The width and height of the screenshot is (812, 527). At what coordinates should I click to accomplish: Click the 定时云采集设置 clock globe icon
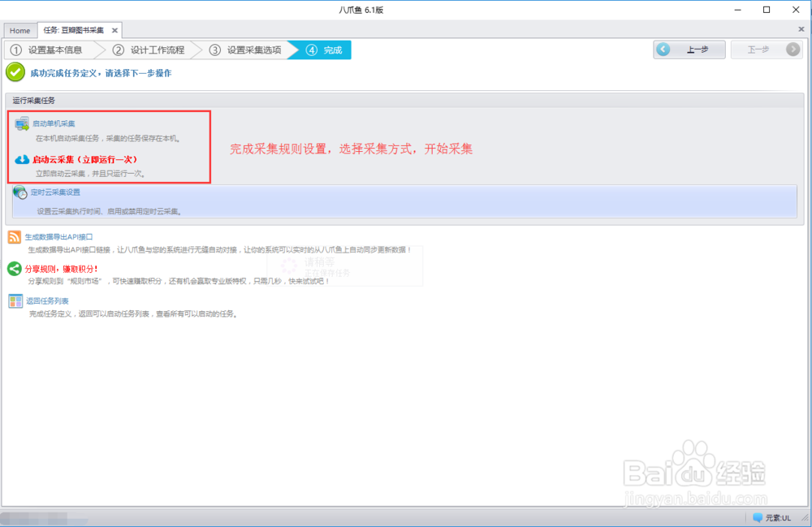pyautogui.click(x=19, y=192)
